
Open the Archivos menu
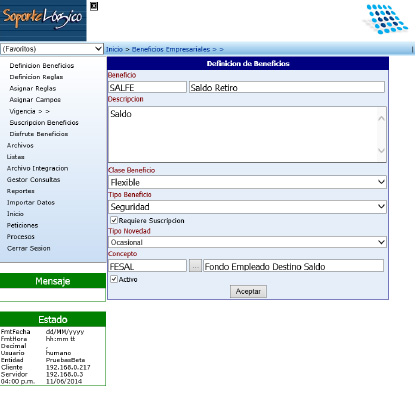[20, 145]
